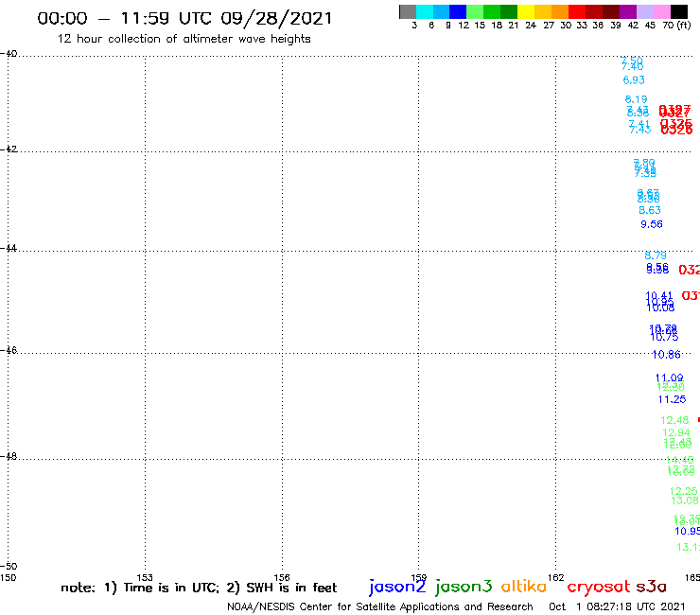Select the gold 27 ft swatch
700x615 pixels.
[x=543, y=11]
